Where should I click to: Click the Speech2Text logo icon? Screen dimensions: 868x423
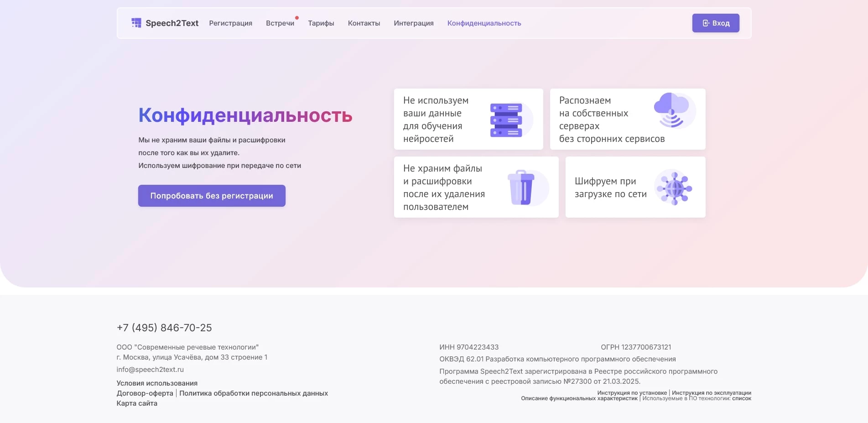[136, 23]
